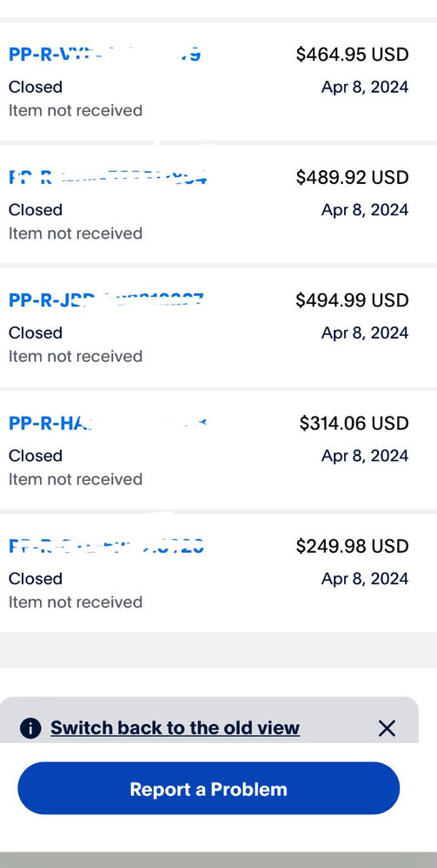Select the $494.99 USD amount

click(352, 300)
